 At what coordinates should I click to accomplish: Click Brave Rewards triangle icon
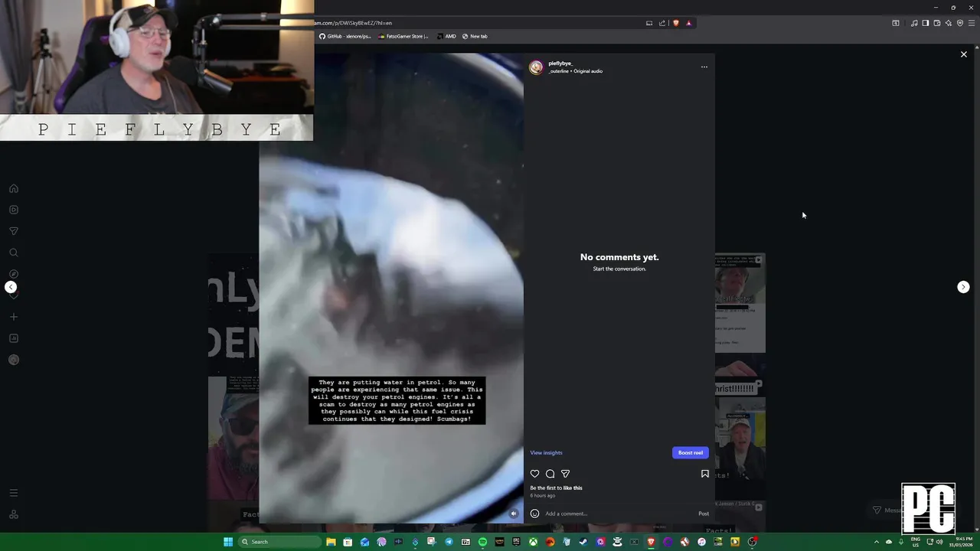point(688,23)
